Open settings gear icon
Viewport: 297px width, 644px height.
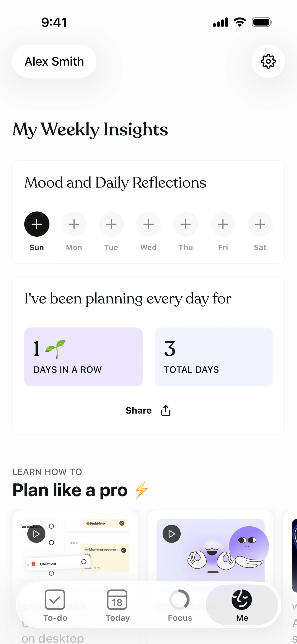point(268,61)
